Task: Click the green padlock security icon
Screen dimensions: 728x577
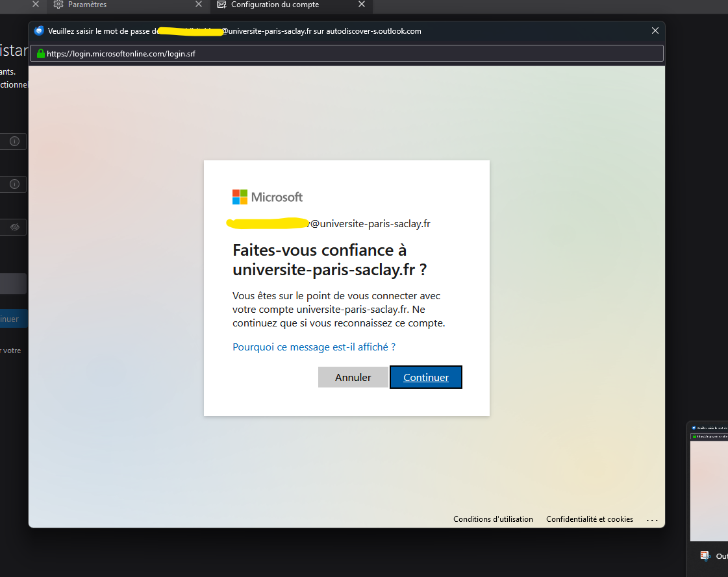Action: (x=41, y=53)
